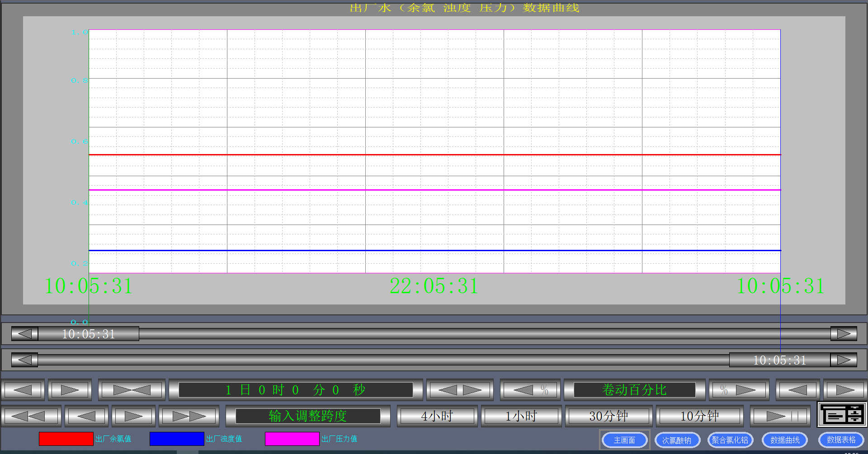The height and width of the screenshot is (454, 868).
Task: Click left arrow of the lower time scrollbar
Action: [x=25, y=360]
